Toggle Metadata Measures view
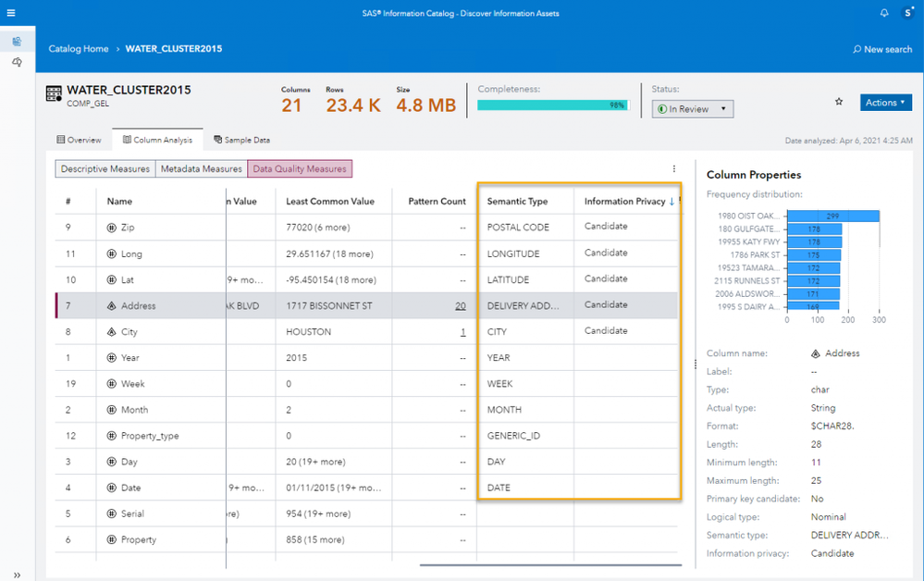The height and width of the screenshot is (581, 924). [x=201, y=169]
